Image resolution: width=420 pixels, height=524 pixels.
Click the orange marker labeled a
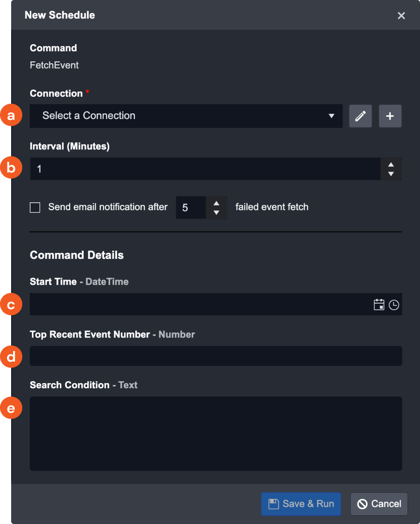click(11, 116)
